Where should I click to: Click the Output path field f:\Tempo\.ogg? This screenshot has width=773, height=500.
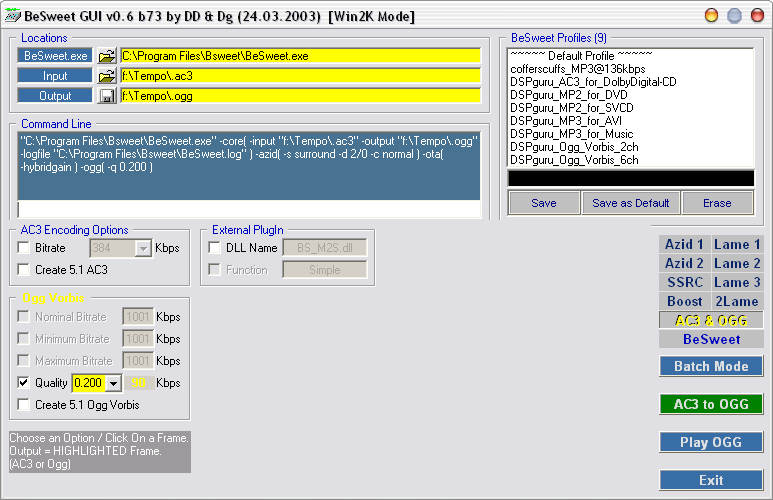click(300, 96)
